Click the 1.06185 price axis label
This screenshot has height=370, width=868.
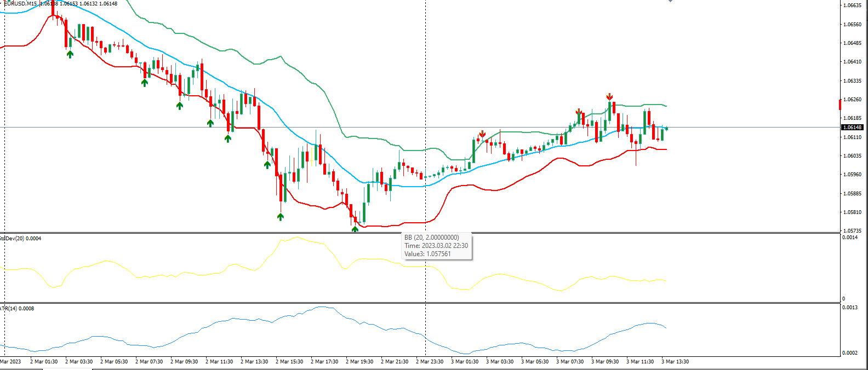coord(852,118)
